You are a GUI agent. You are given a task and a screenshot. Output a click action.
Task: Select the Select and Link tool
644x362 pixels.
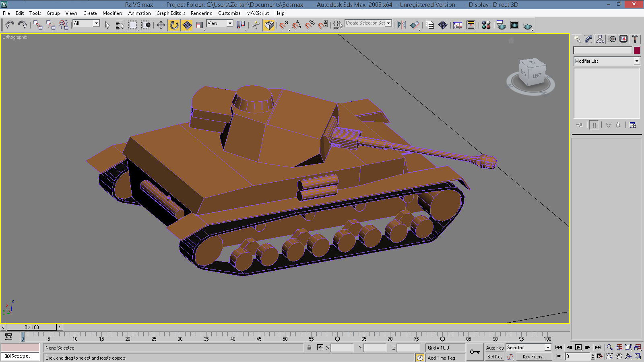point(38,25)
